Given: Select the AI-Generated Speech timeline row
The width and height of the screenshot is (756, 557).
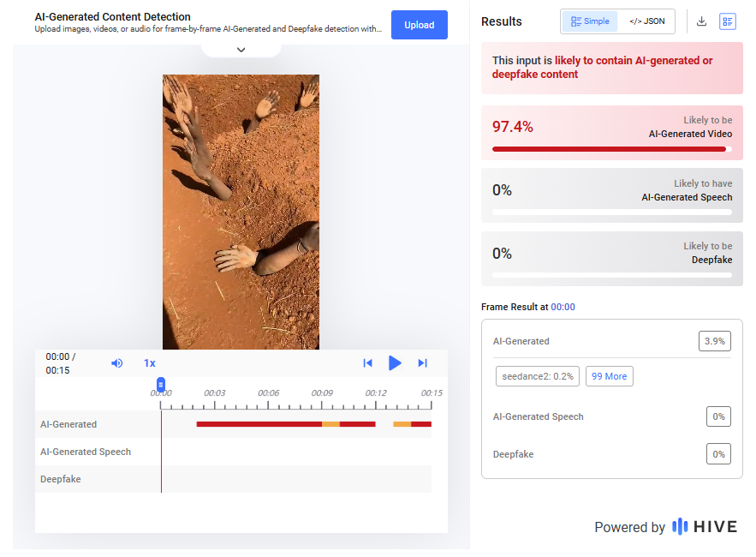Looking at the screenshot, I should point(233,452).
